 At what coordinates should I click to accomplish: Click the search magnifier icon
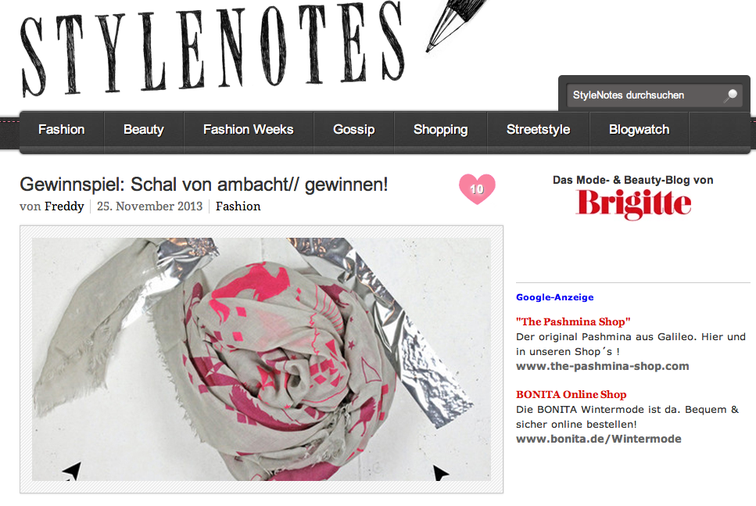pos(731,96)
